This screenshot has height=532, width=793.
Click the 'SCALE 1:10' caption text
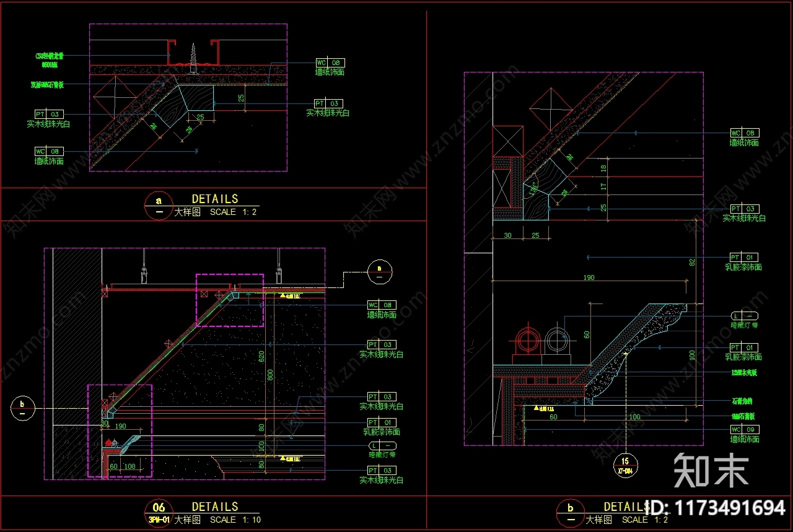click(x=235, y=520)
